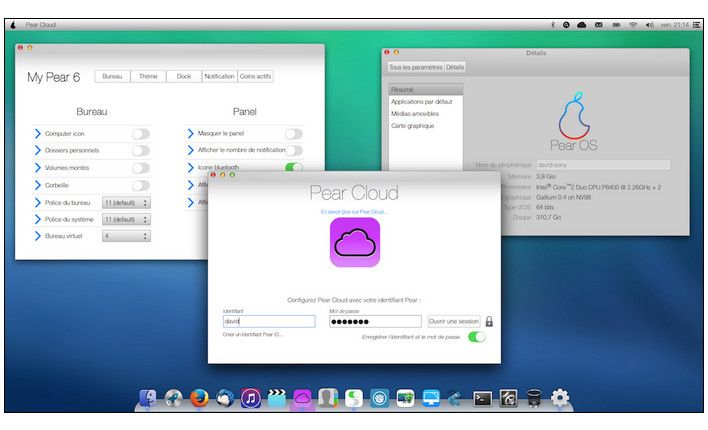The width and height of the screenshot is (708, 430).
Task: Click the Mot de passe field
Action: tap(375, 321)
